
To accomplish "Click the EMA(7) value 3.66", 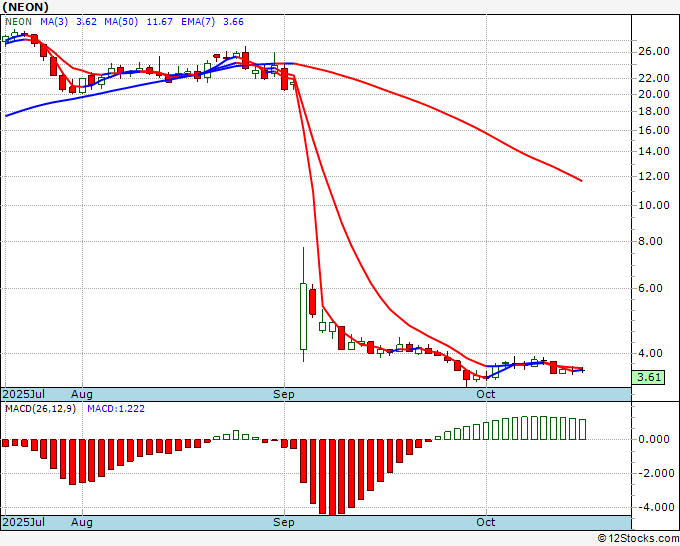I will 233,22.
